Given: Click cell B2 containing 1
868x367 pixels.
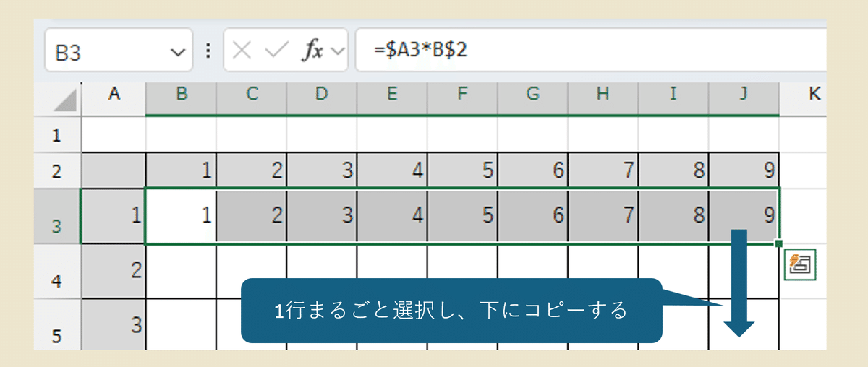Looking at the screenshot, I should tap(181, 170).
